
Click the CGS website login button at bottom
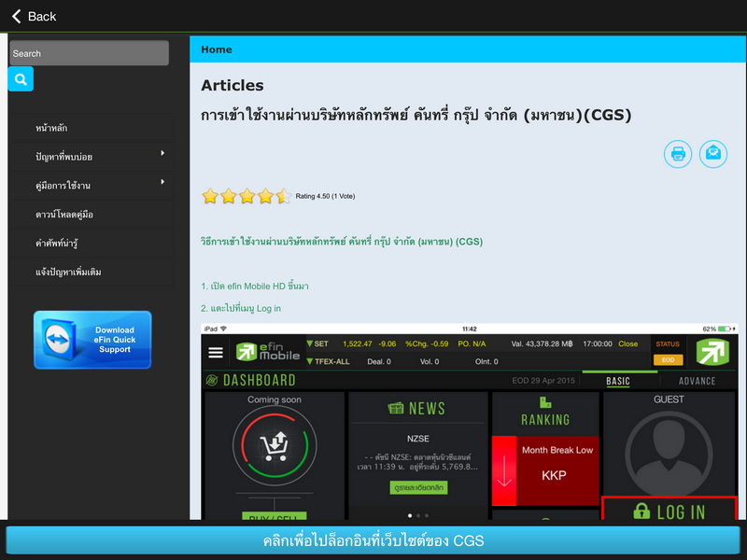373,540
